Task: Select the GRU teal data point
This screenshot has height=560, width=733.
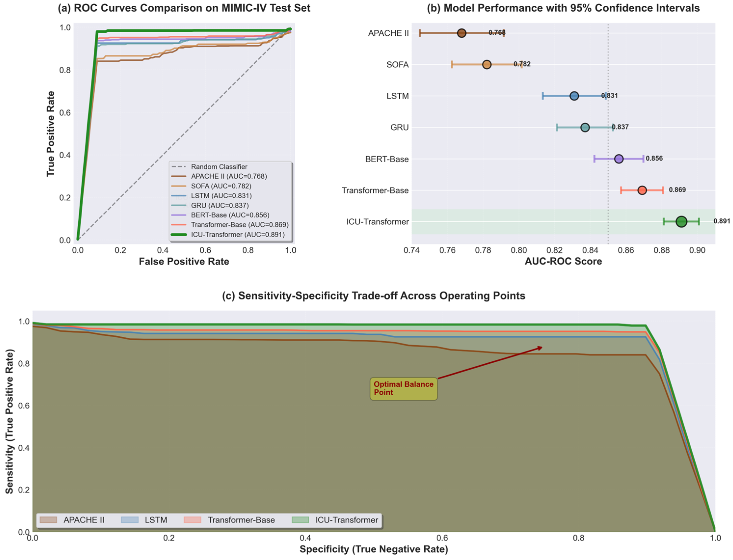Action: [585, 127]
